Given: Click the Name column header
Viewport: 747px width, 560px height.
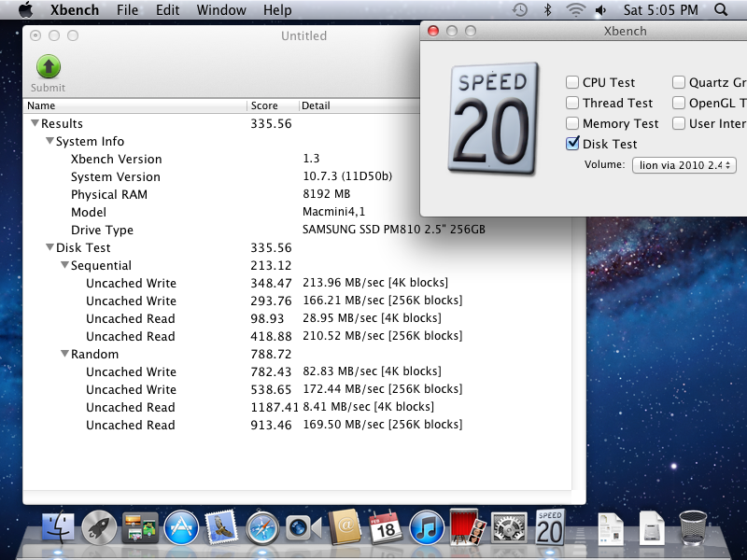Looking at the screenshot, I should pos(135,105).
